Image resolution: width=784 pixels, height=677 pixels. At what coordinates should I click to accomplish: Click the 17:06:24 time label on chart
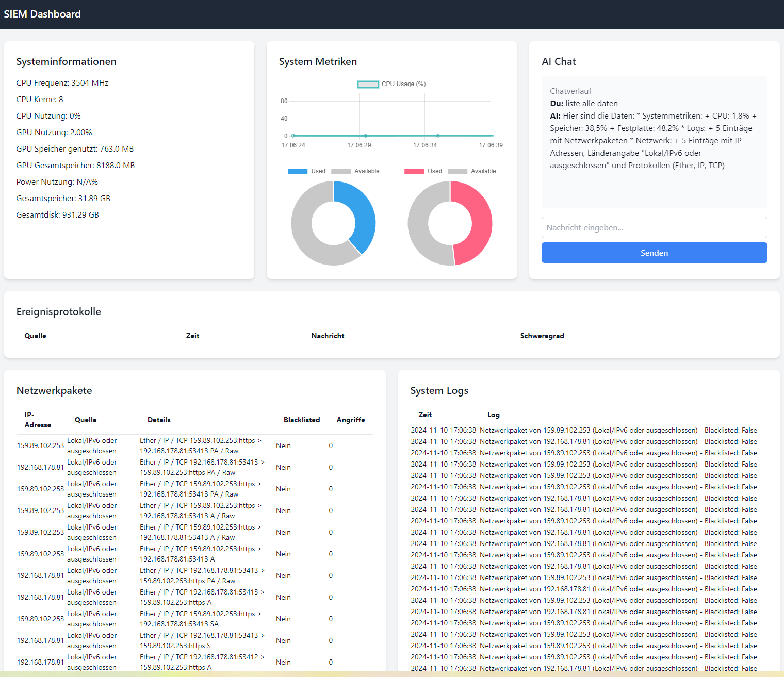point(293,145)
